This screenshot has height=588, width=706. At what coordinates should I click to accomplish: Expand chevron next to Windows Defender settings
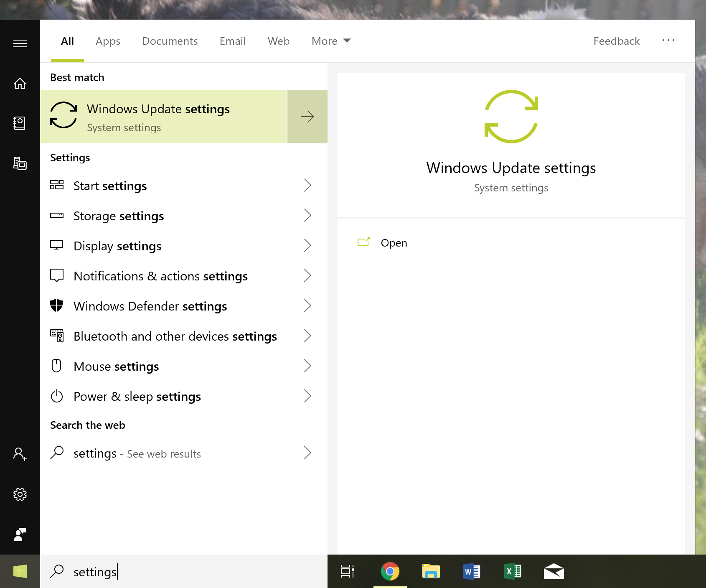[x=307, y=305]
